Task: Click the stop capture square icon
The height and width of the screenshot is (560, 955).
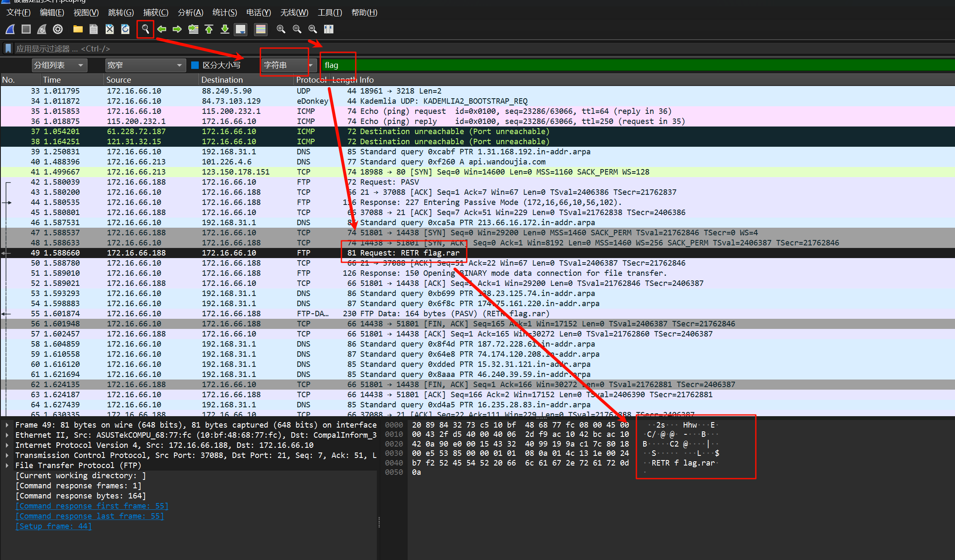Action: click(26, 29)
